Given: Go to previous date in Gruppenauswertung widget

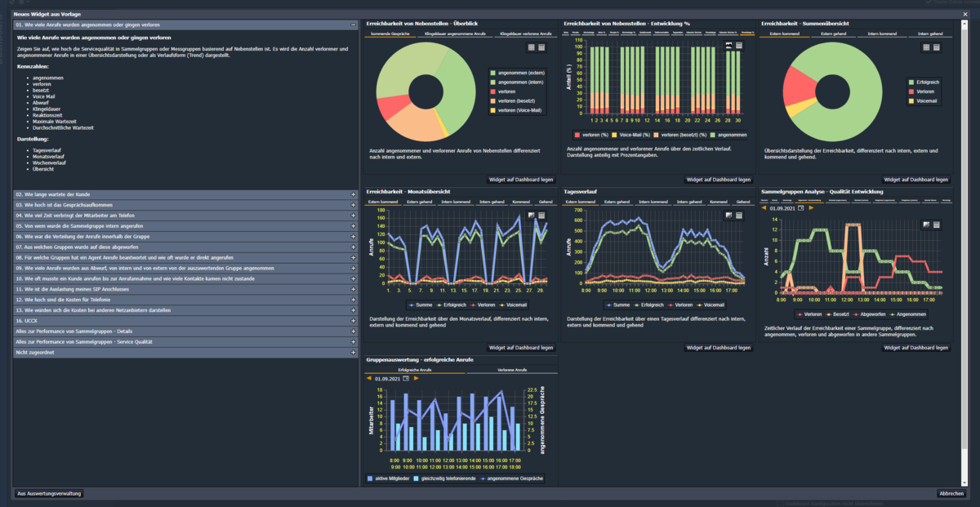Looking at the screenshot, I should click(x=368, y=378).
